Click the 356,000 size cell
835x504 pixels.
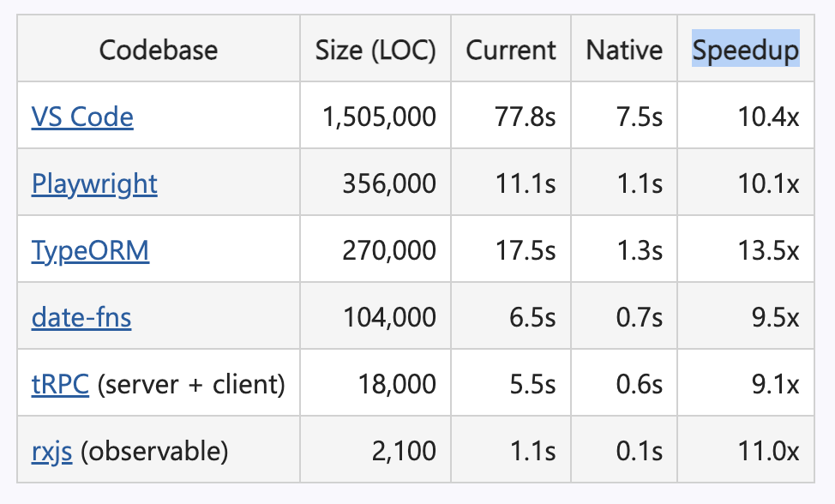tap(389, 183)
